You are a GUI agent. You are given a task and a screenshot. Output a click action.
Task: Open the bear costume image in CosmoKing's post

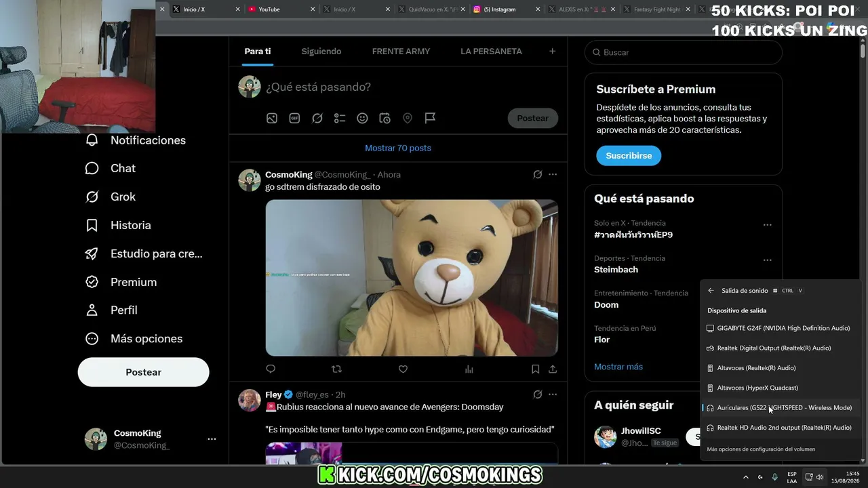tap(412, 278)
